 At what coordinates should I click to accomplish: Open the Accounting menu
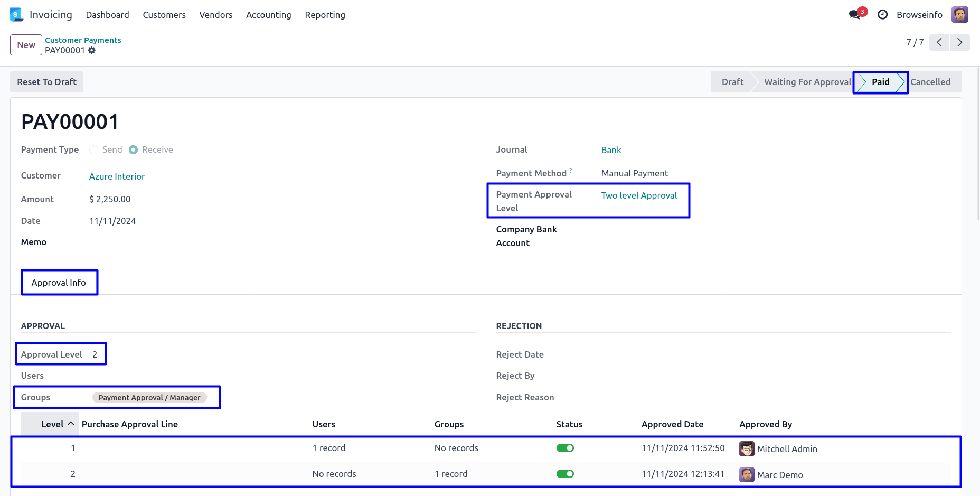(x=268, y=15)
